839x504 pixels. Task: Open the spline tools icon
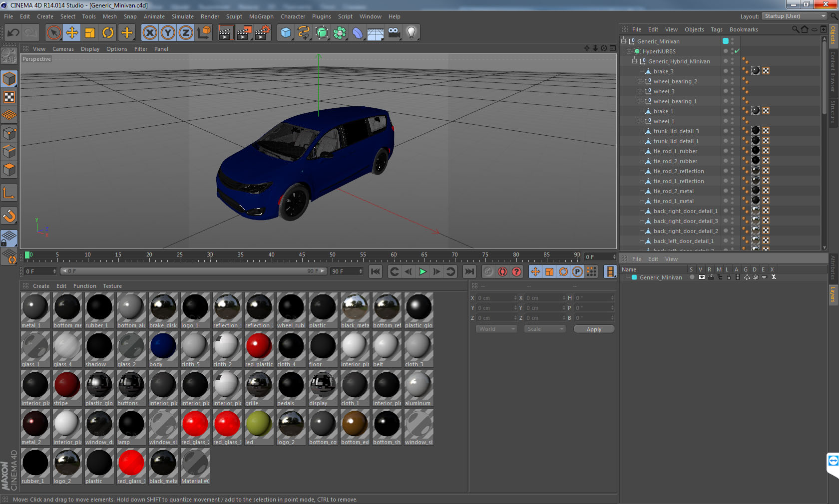tap(304, 33)
